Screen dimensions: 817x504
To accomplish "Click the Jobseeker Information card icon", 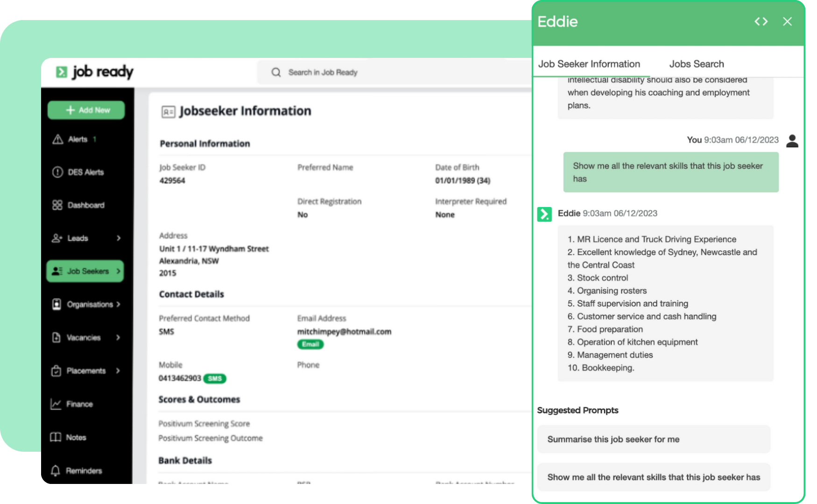I will tap(168, 112).
